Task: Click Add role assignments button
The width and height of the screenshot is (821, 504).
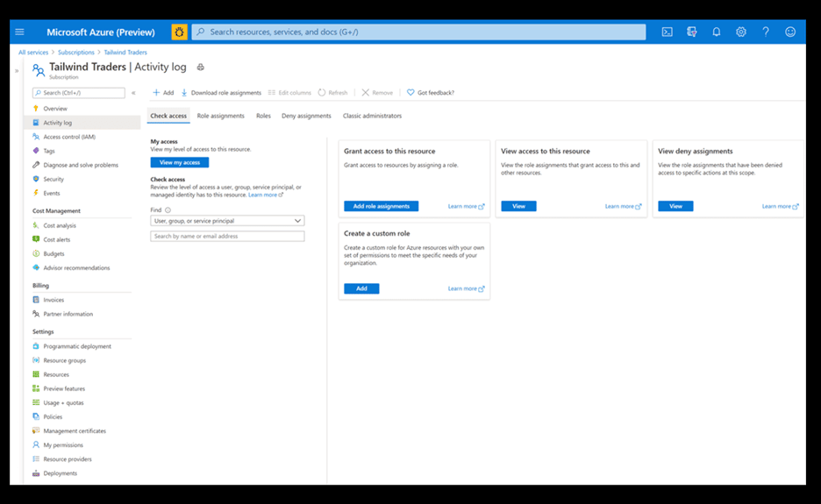Action: [x=382, y=206]
